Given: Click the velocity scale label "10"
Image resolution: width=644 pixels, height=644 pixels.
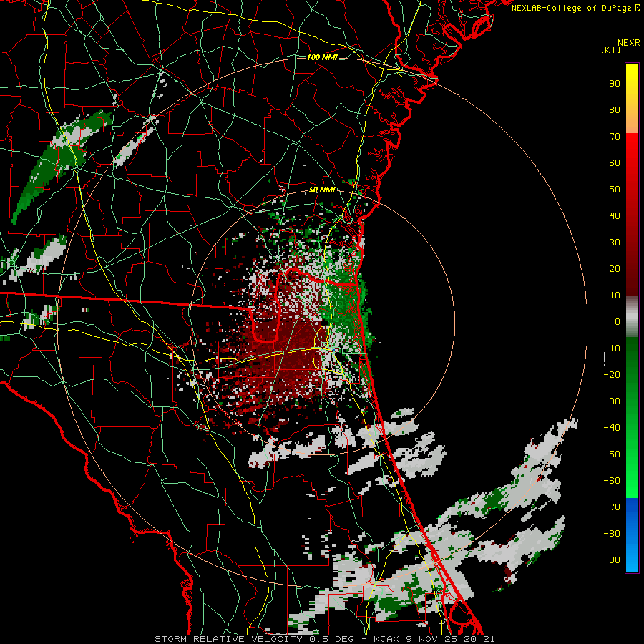Looking at the screenshot, I should [615, 296].
